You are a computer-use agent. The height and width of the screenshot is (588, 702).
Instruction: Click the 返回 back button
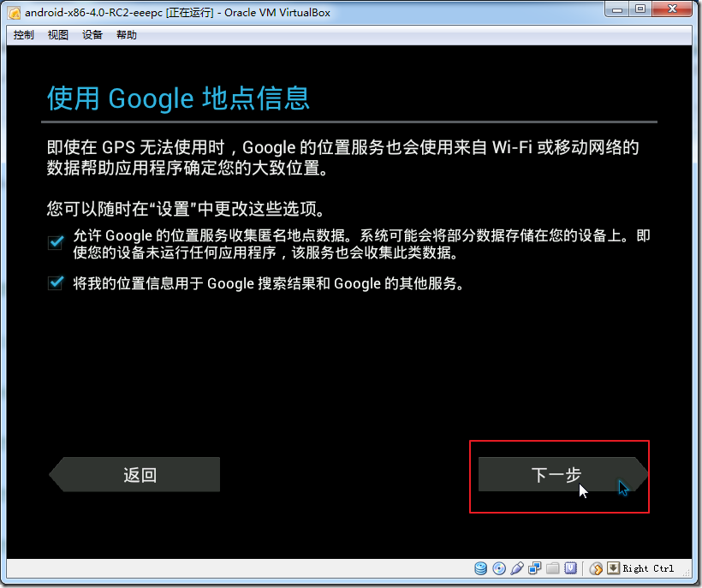click(x=134, y=474)
